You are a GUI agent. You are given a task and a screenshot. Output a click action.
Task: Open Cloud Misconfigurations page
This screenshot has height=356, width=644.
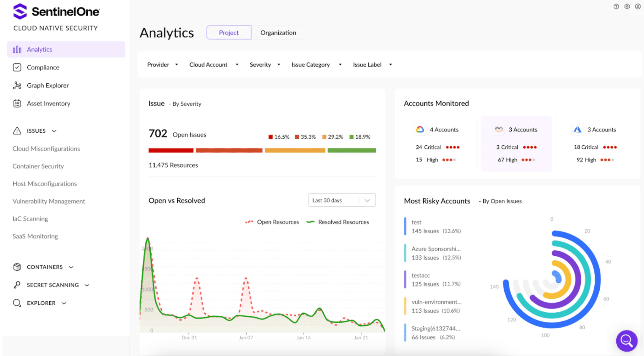click(46, 149)
